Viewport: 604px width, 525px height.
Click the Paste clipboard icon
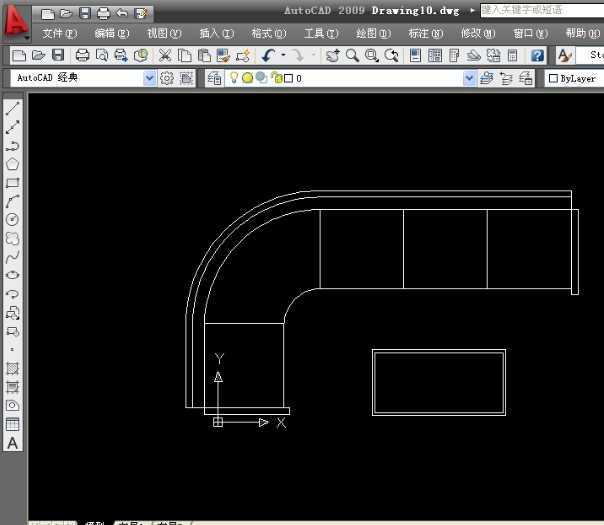pyautogui.click(x=204, y=56)
